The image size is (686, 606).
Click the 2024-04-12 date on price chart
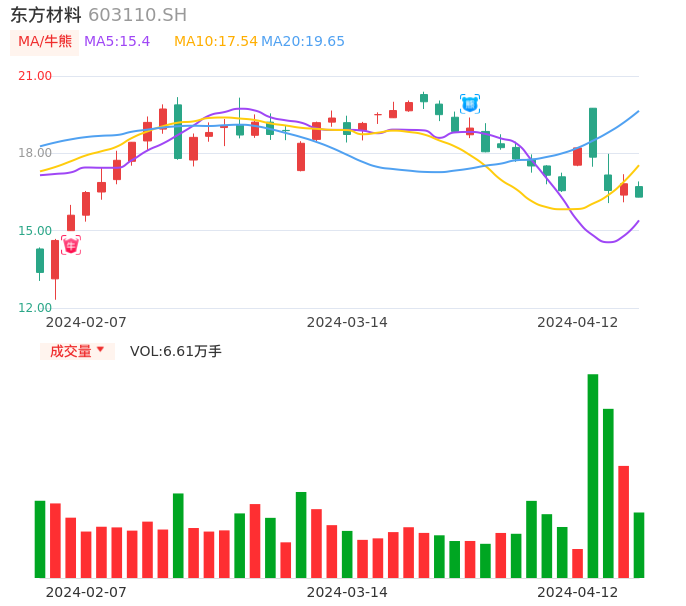pos(578,322)
